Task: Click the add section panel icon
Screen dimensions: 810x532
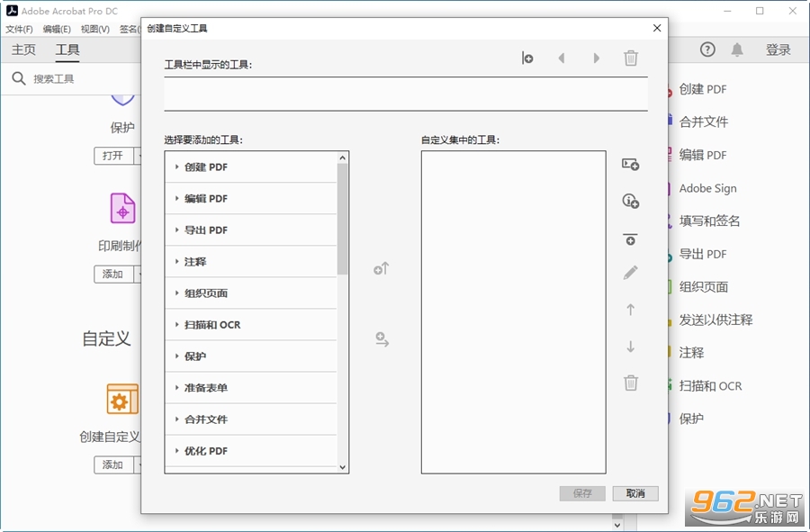Action: [x=630, y=164]
